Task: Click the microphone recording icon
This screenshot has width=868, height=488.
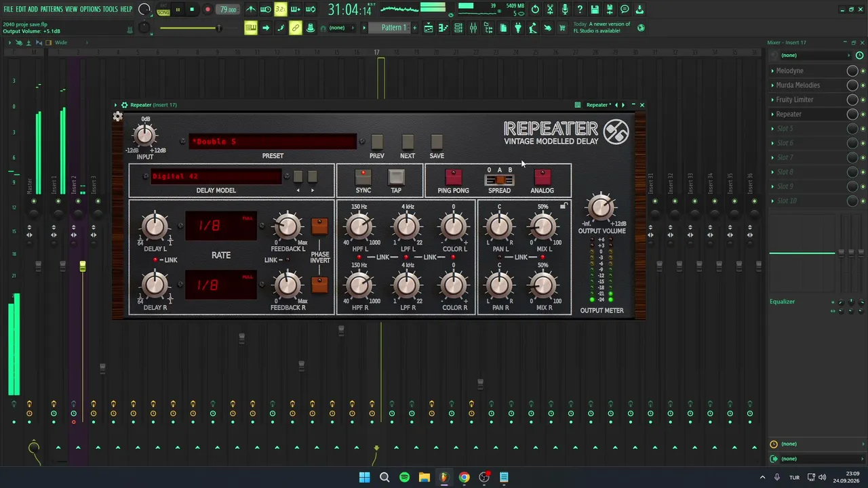Action: [565, 9]
